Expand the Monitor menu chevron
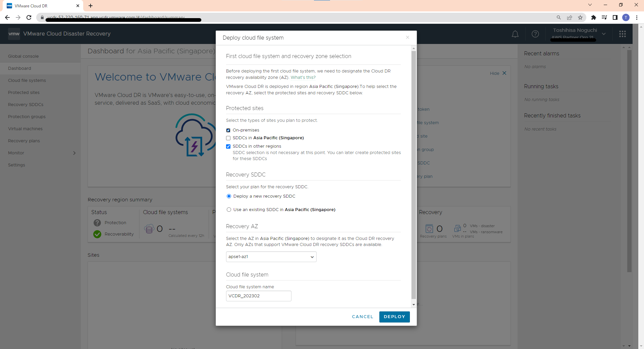 [74, 153]
